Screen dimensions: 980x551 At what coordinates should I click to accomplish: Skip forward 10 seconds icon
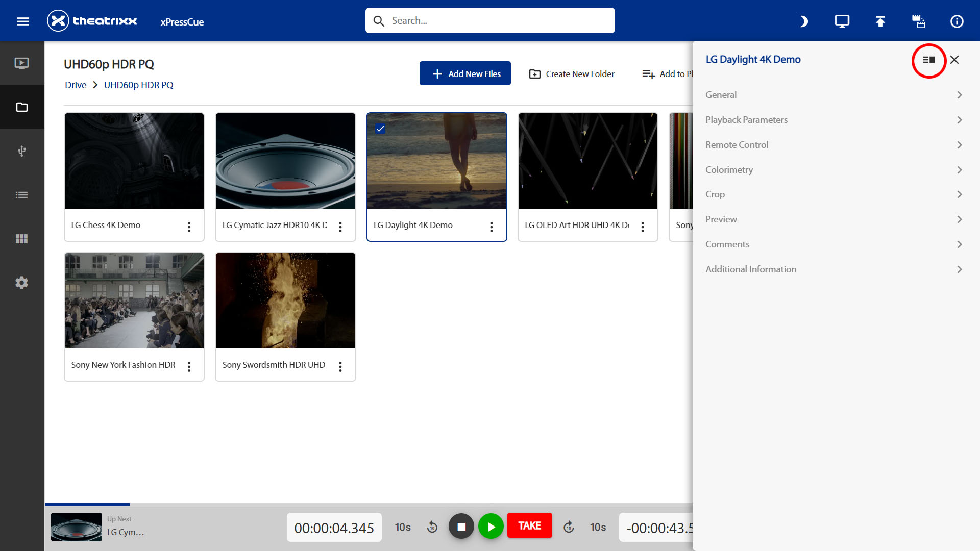click(x=569, y=527)
